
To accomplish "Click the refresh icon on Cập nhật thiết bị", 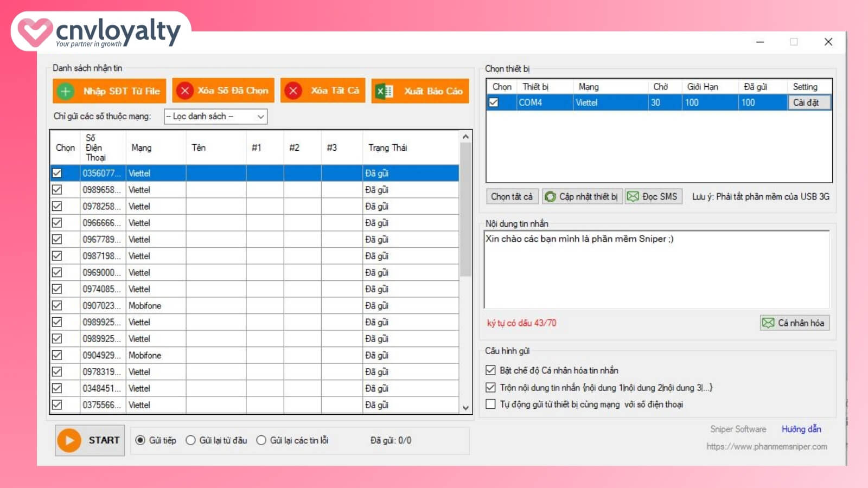I will pyautogui.click(x=550, y=197).
